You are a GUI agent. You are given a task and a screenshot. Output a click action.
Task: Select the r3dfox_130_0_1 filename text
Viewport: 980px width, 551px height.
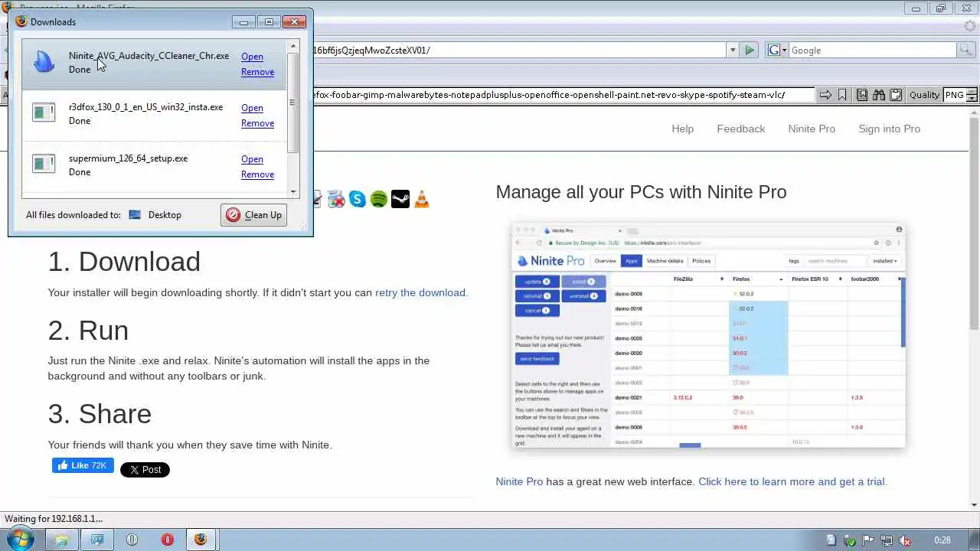[x=145, y=107]
